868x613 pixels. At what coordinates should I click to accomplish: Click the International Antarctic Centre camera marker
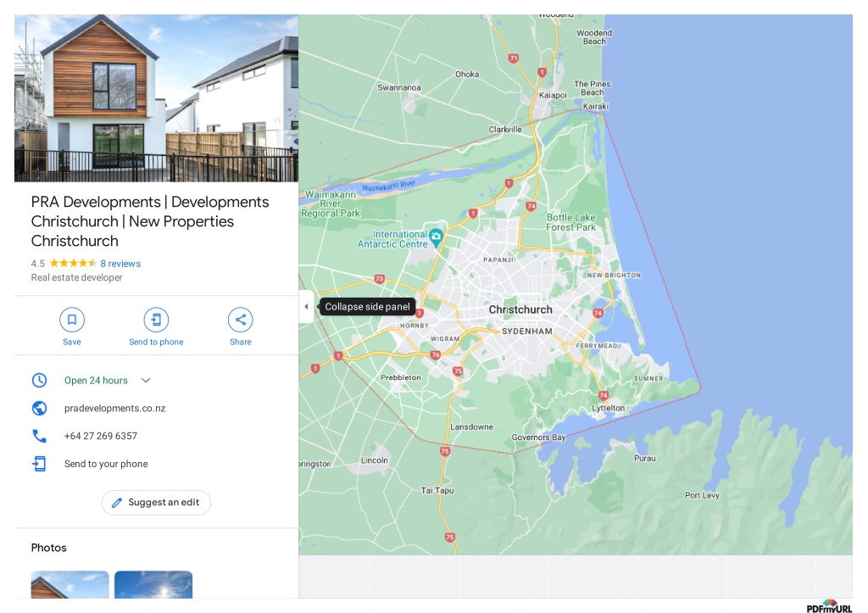(x=437, y=238)
